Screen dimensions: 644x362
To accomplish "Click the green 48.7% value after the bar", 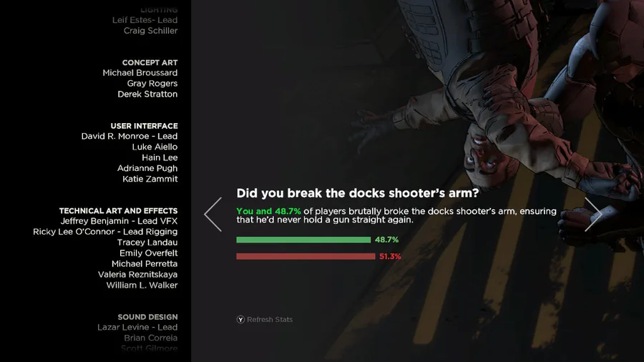I will pyautogui.click(x=386, y=240).
